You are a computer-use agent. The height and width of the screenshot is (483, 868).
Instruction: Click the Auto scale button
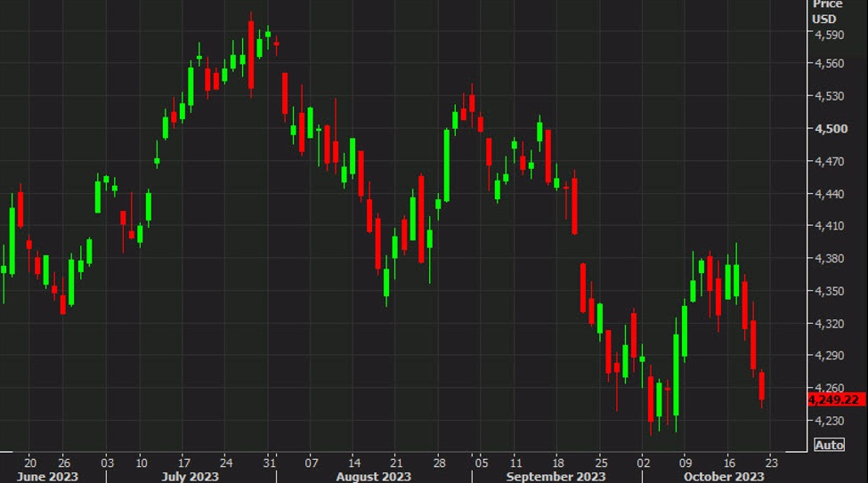[x=829, y=445]
